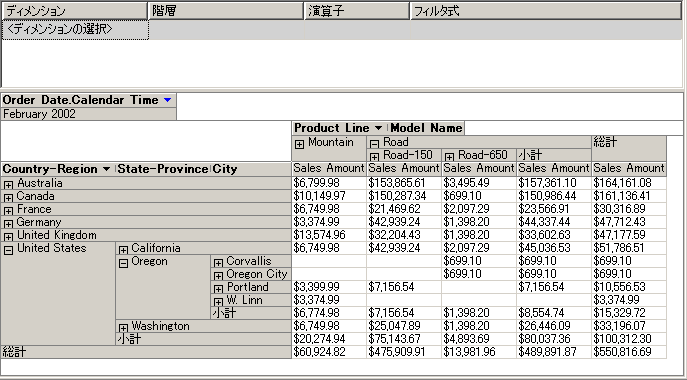Expand the Canada row
Screen dimensions: 687x380
pos(8,198)
